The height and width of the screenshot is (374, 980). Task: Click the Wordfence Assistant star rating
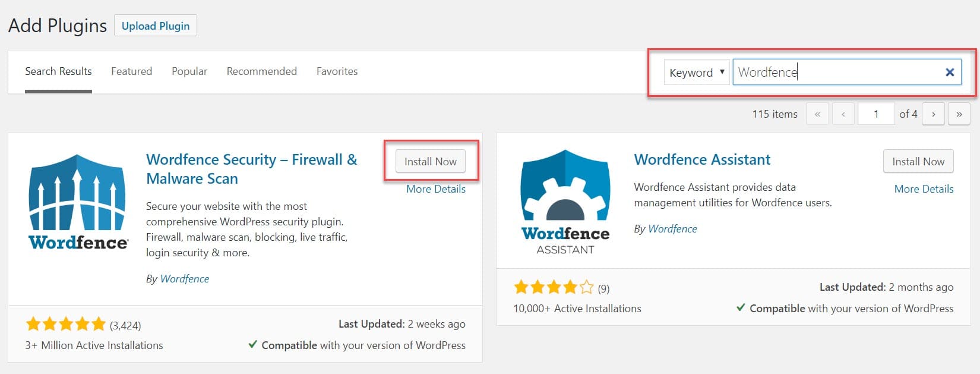(x=554, y=288)
